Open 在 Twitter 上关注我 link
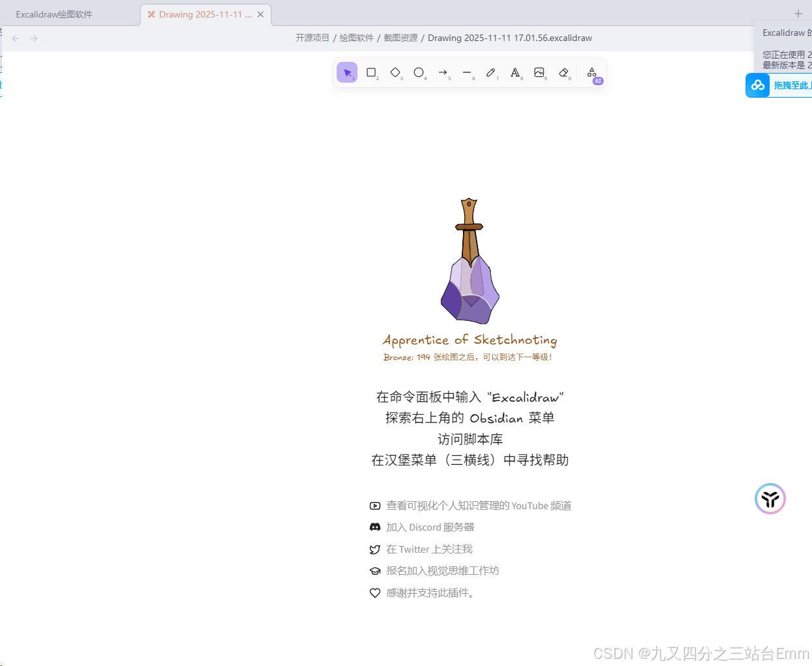The width and height of the screenshot is (812, 666). tap(429, 549)
